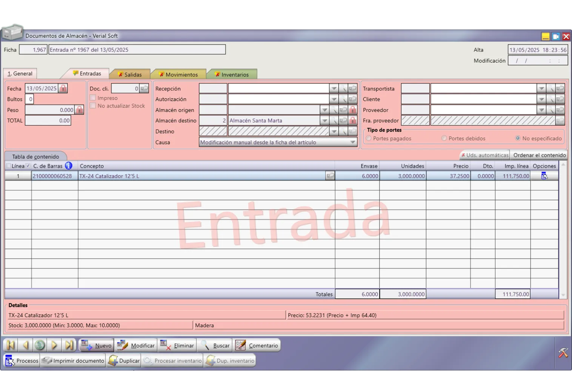This screenshot has width=572, height=392.
Task: Switch to the Inventarios tab
Action: click(232, 75)
